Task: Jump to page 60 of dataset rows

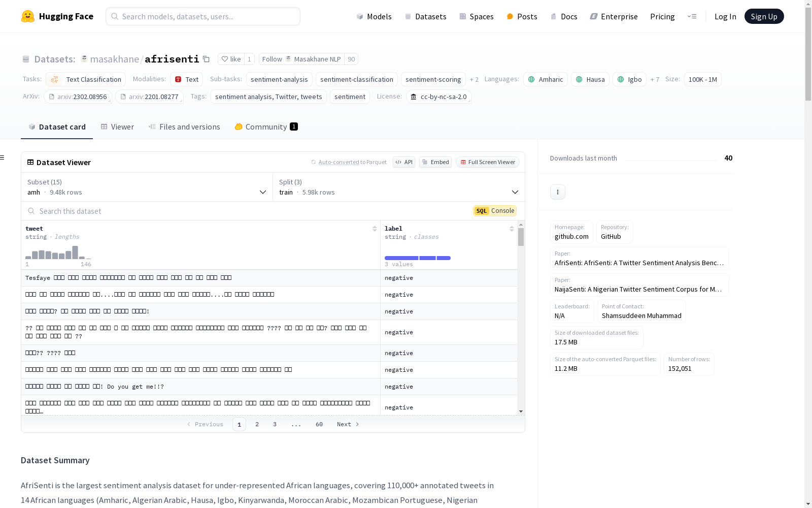Action: pyautogui.click(x=319, y=424)
